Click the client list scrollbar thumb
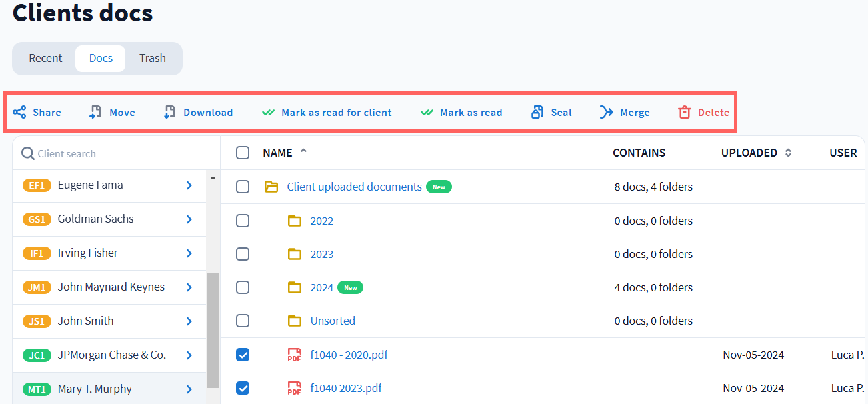 [x=213, y=329]
